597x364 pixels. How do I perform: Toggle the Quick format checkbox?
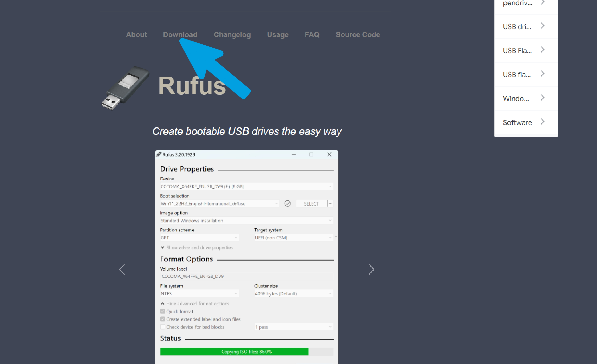pos(163,311)
